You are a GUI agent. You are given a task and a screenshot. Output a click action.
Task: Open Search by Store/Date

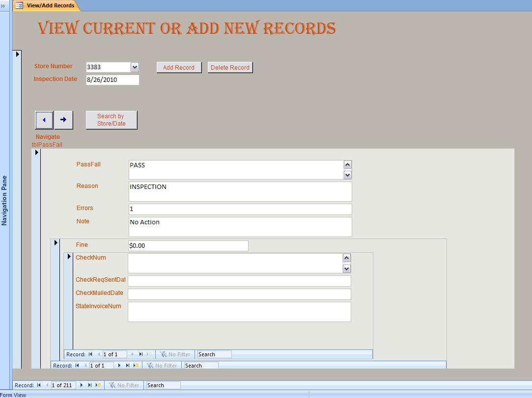click(x=111, y=120)
